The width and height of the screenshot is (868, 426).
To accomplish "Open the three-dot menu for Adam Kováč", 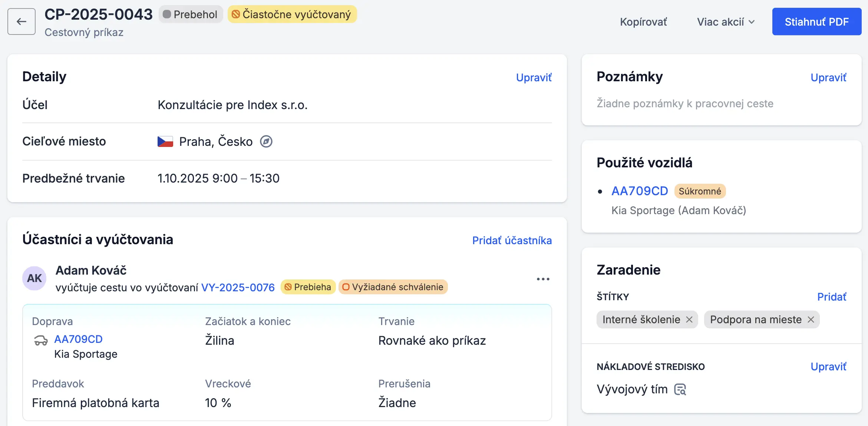I will (x=543, y=279).
